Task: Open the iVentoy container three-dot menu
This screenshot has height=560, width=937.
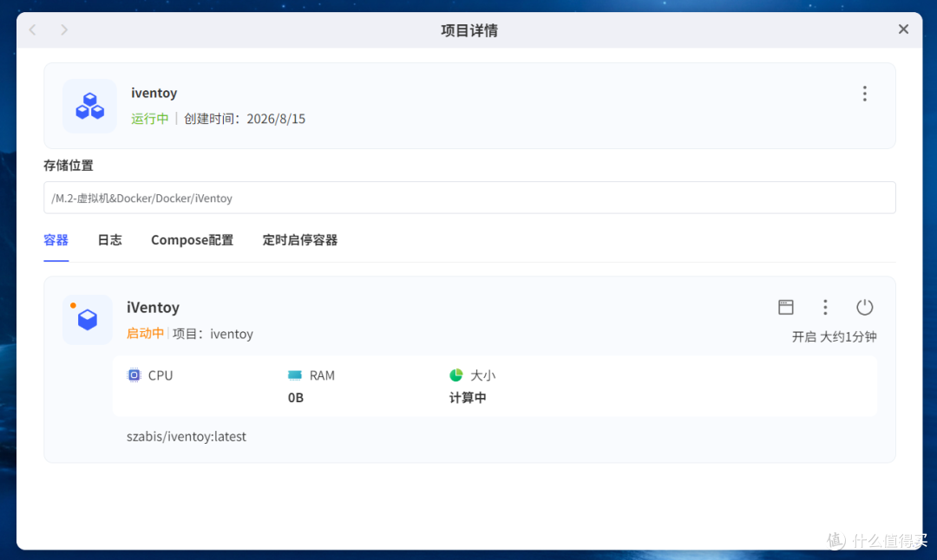Action: click(825, 307)
